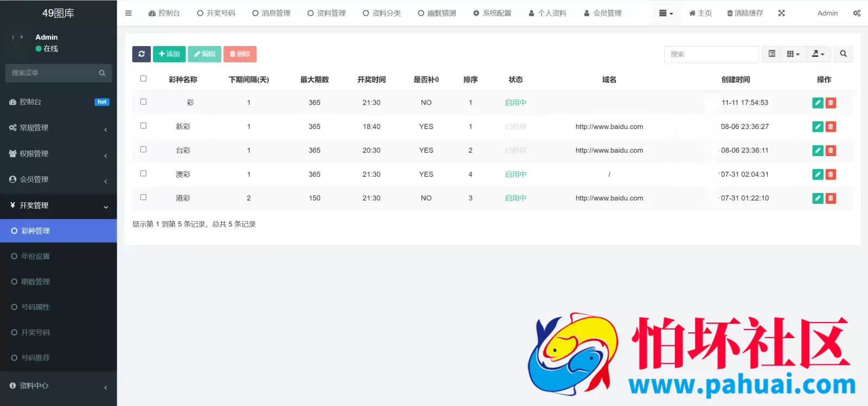Screen dimensions: 868x406
Task: Select 彩种管理 in the sidebar
Action: coord(58,231)
